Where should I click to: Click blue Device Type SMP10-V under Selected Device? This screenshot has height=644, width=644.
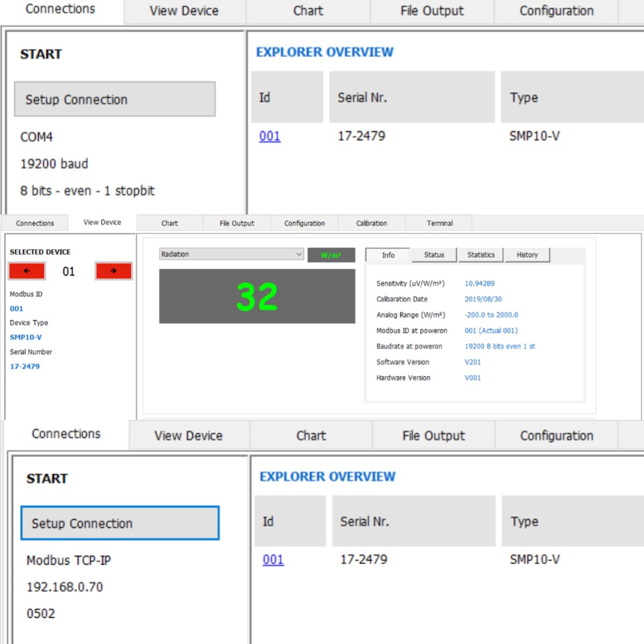pos(26,337)
